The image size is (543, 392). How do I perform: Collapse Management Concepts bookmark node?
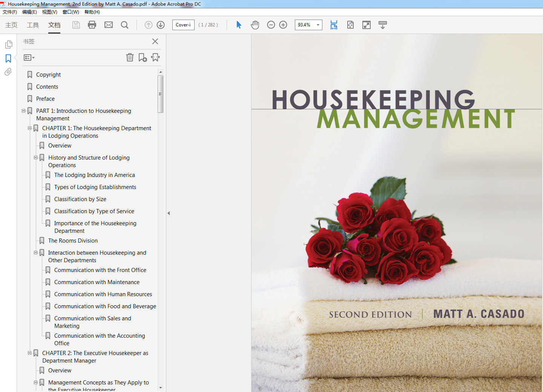click(35, 383)
